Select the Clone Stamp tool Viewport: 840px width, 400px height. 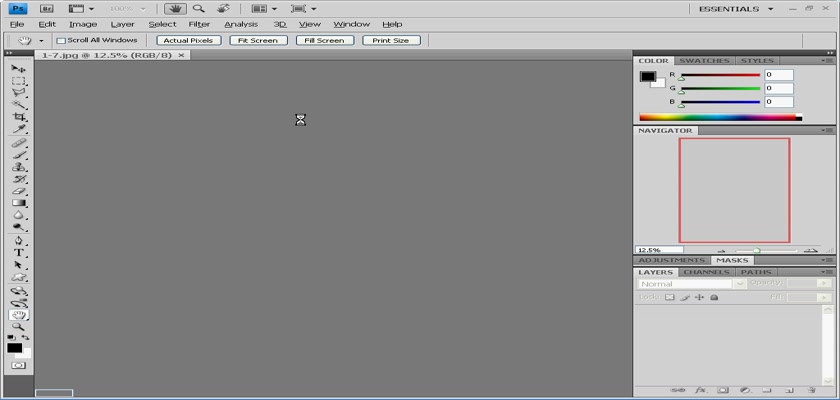[x=19, y=167]
